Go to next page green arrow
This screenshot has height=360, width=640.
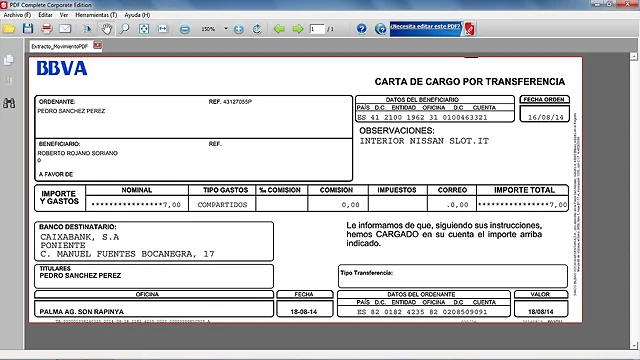(298, 29)
